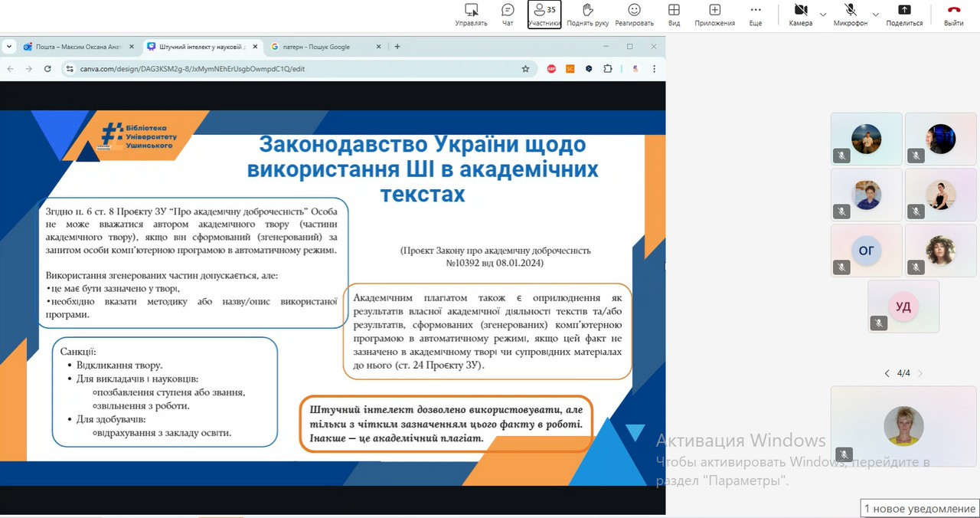Click the new notification banner
This screenshot has height=518, width=980.
pyautogui.click(x=919, y=508)
